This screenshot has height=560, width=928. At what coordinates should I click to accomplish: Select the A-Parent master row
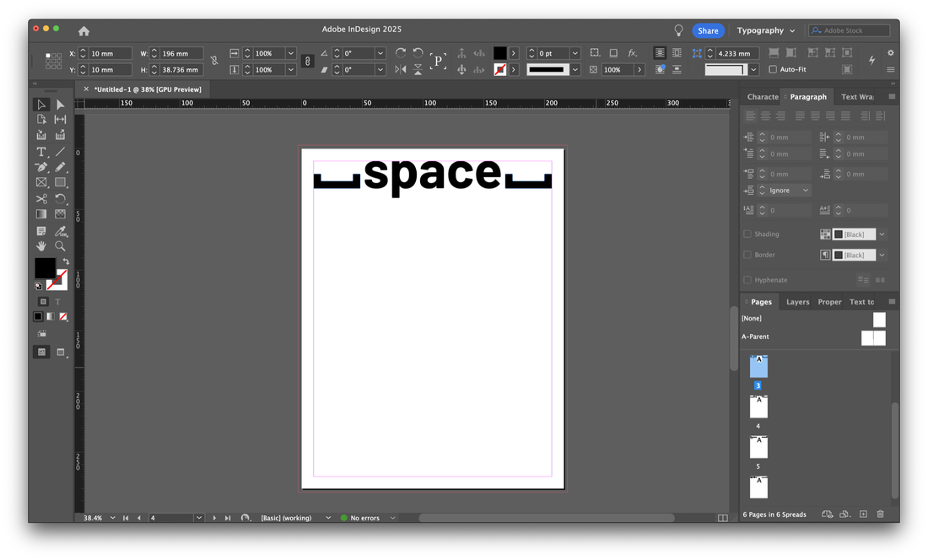pyautogui.click(x=814, y=337)
